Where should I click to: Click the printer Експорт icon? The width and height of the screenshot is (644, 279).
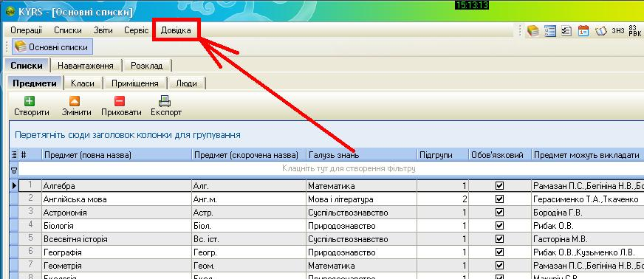coord(165,101)
